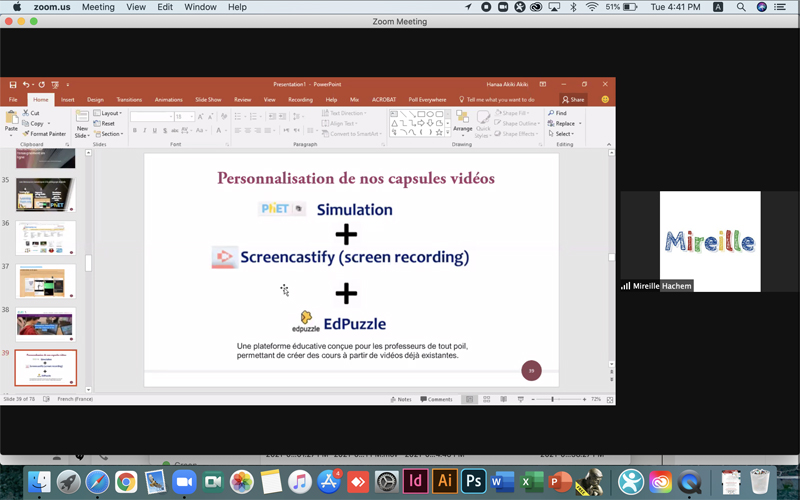
Task: Select the Format Painter brush
Action: pyautogui.click(x=26, y=134)
